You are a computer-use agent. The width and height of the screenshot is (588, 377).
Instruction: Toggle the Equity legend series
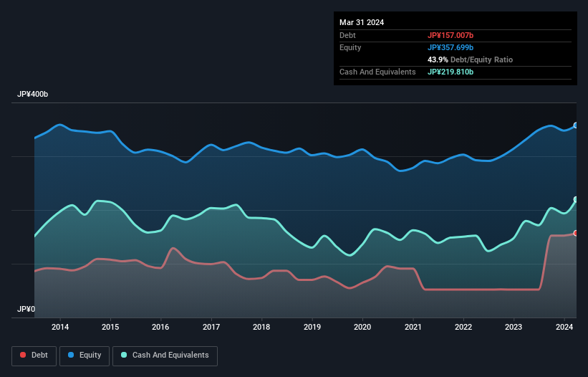[x=85, y=355]
